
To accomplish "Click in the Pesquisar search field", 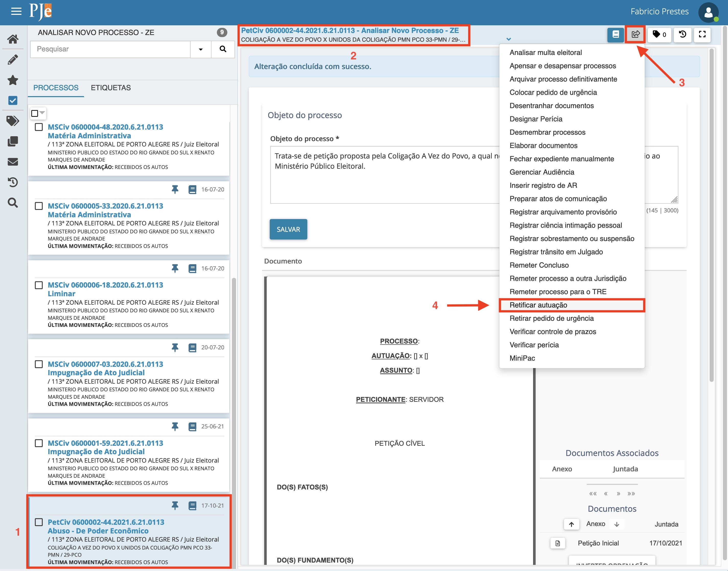I will pos(110,49).
